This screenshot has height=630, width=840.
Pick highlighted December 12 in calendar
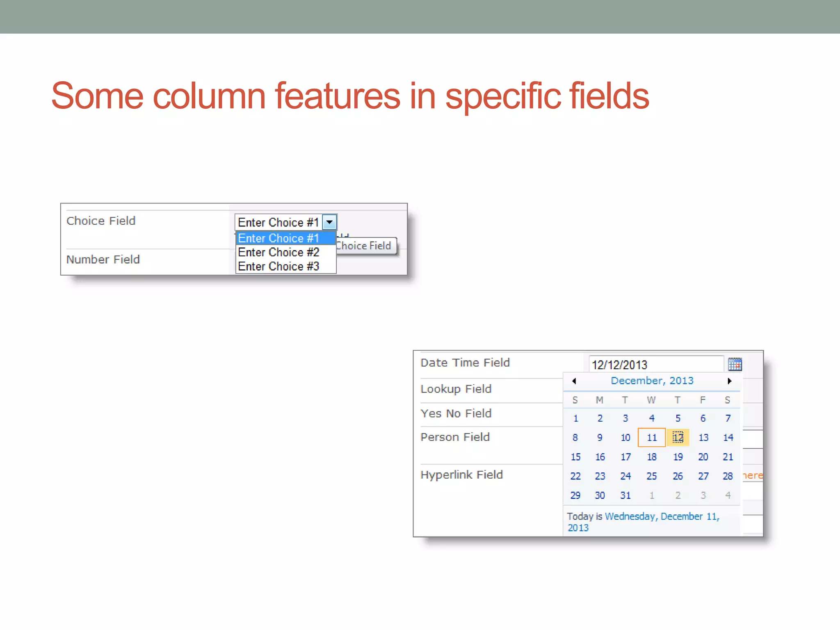click(x=678, y=438)
